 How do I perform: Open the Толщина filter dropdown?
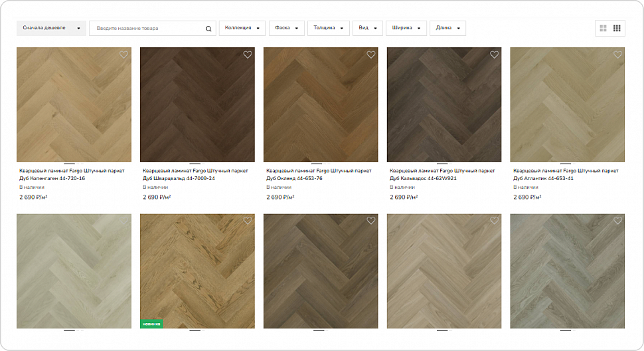click(x=328, y=28)
